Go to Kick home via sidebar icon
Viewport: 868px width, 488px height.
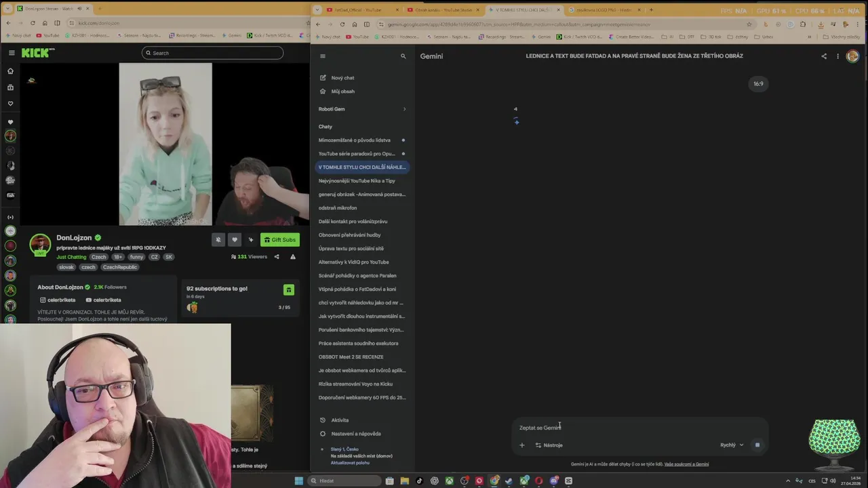pos(10,71)
